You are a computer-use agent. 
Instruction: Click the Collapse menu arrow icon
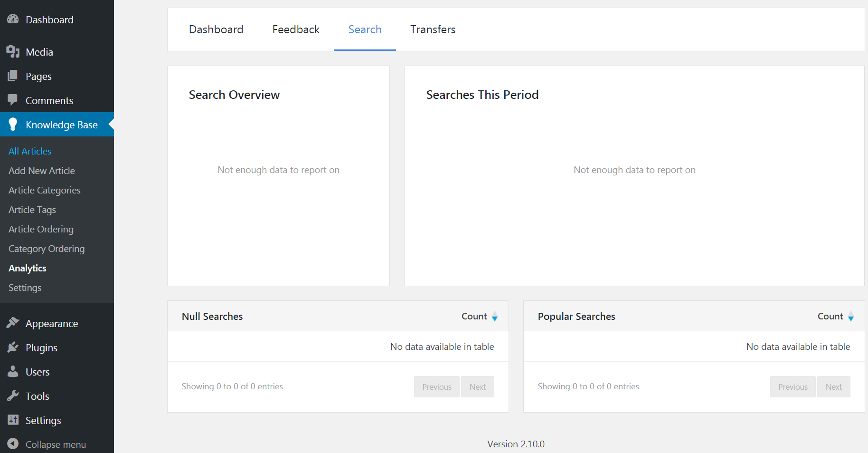click(x=13, y=444)
